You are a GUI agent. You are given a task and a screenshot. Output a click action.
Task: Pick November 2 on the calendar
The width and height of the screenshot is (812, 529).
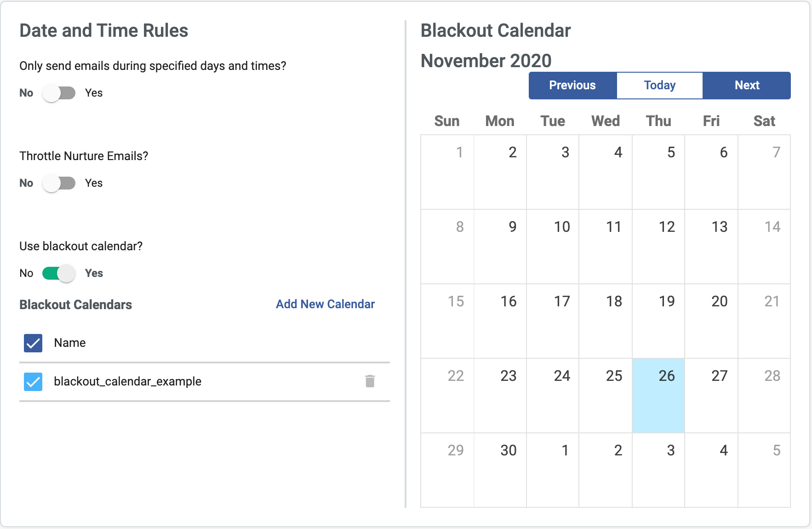tap(500, 172)
